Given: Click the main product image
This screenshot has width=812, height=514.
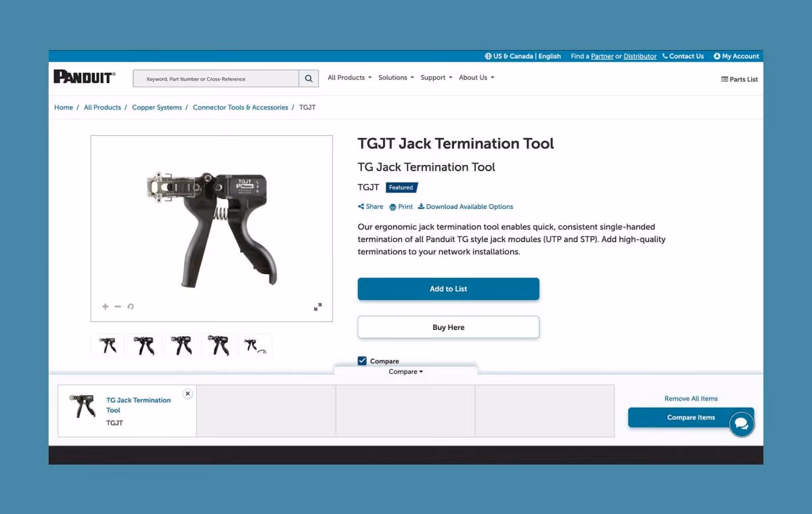Looking at the screenshot, I should tap(212, 229).
